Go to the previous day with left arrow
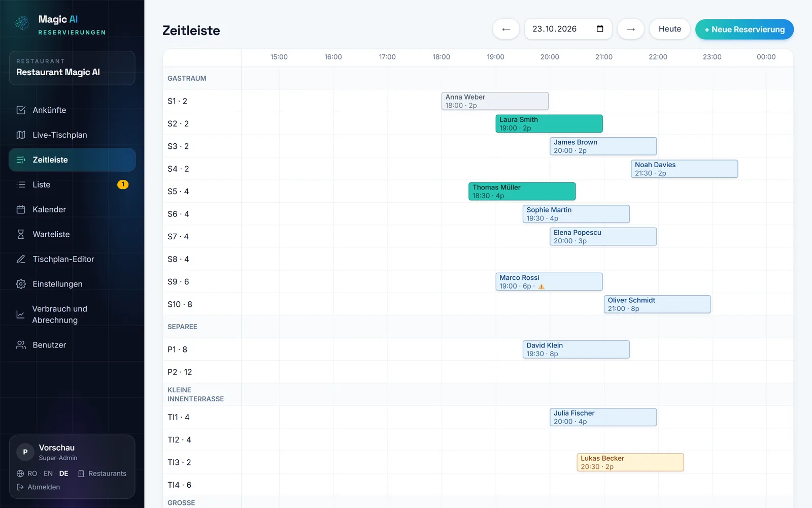The height and width of the screenshot is (508, 812). 506,29
